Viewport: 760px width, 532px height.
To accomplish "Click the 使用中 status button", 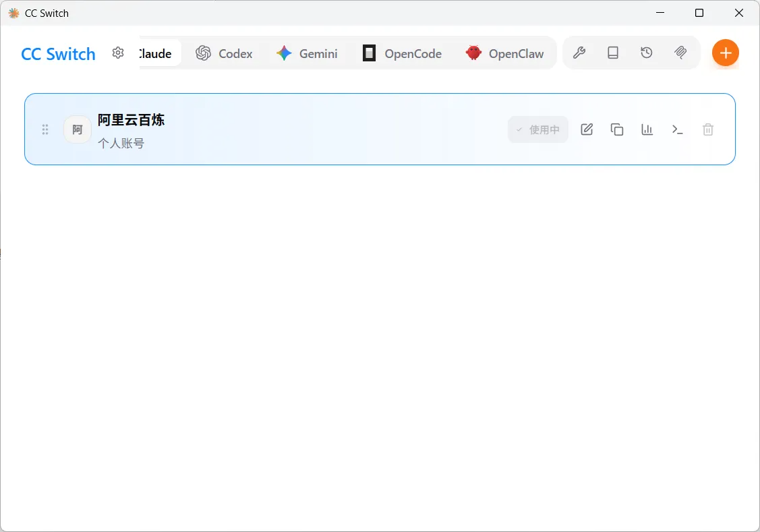I will [538, 129].
